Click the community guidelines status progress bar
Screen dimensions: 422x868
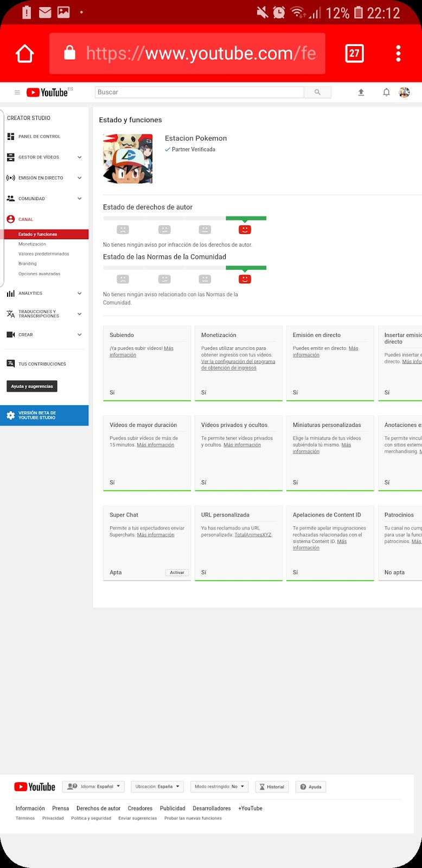(184, 267)
